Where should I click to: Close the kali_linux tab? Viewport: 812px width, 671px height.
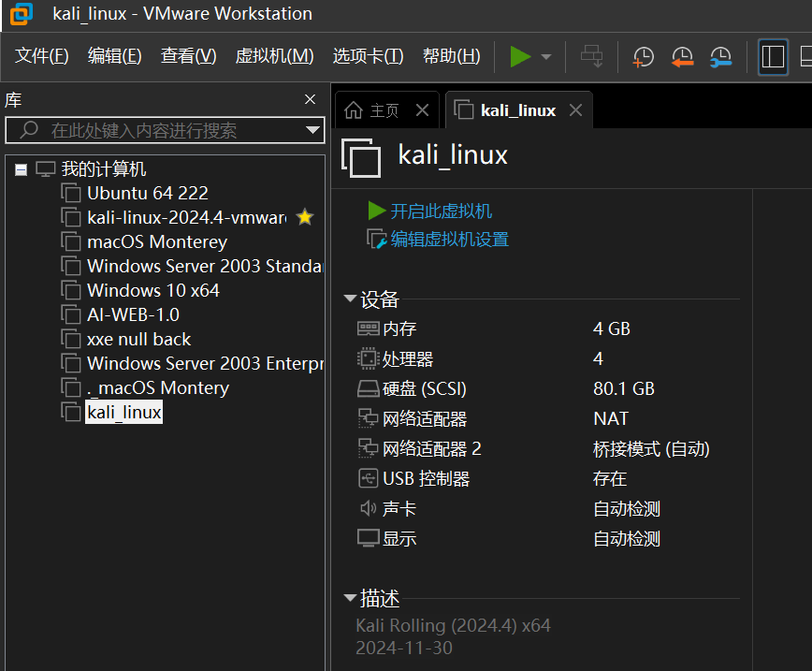click(576, 109)
